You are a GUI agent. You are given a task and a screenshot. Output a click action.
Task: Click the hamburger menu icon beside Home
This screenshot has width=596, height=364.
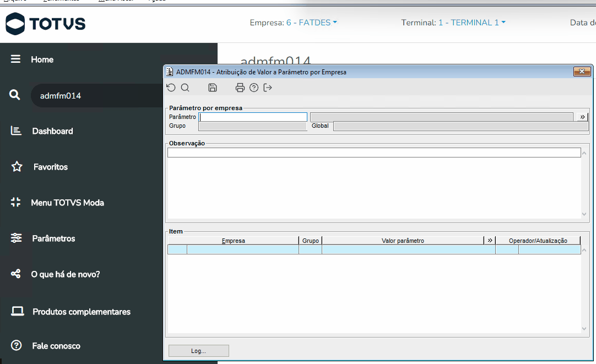click(x=15, y=59)
